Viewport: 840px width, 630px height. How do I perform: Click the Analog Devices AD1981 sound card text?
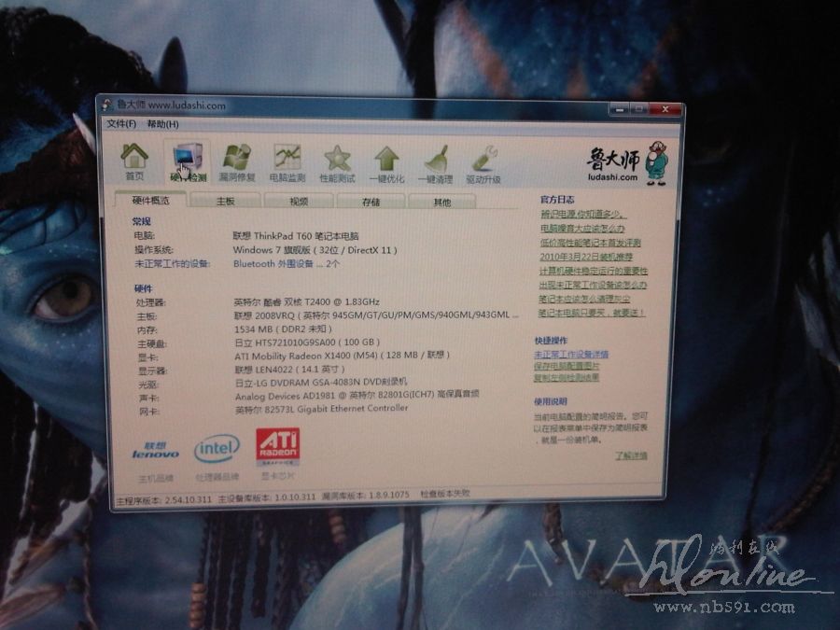pyautogui.click(x=357, y=396)
